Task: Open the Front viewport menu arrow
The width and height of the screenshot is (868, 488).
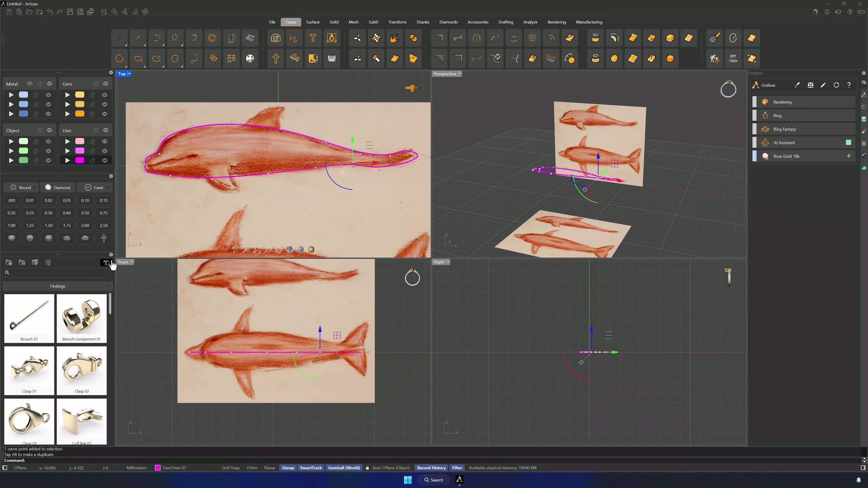Action: pyautogui.click(x=132, y=262)
